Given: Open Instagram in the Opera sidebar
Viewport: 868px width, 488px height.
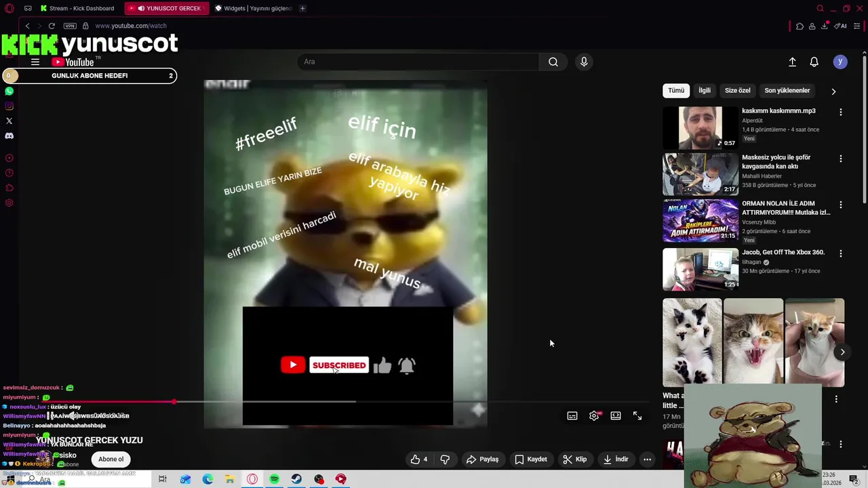Looking at the screenshot, I should click(x=9, y=106).
